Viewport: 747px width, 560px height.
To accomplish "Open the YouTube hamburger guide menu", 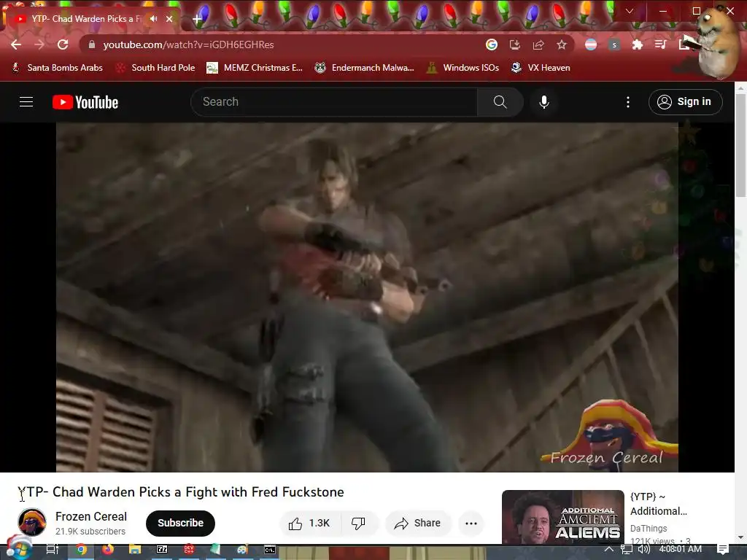I will click(26, 102).
